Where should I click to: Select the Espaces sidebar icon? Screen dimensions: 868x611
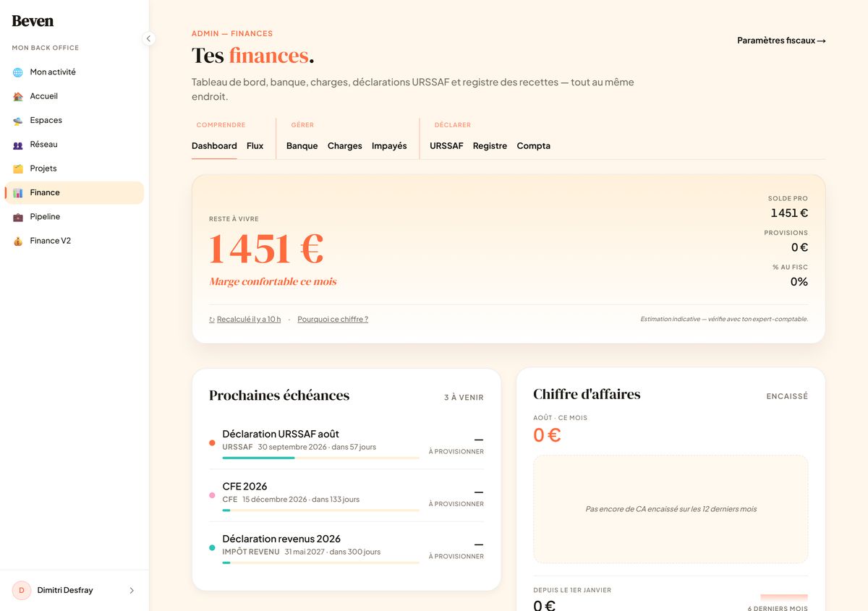click(18, 120)
